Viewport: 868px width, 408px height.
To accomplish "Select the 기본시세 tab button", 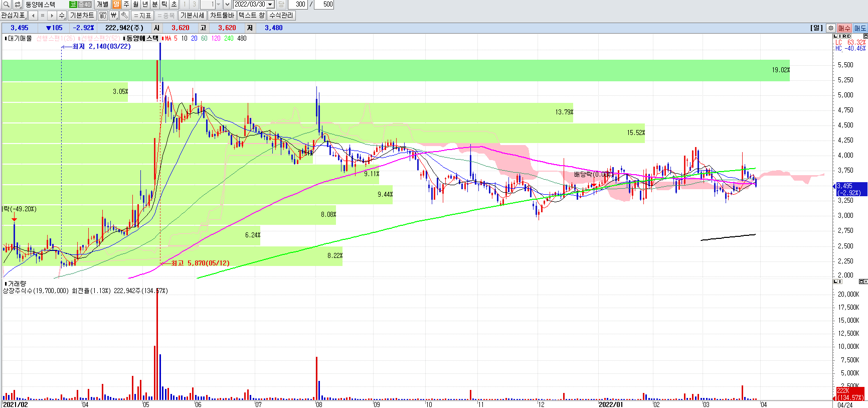I will coord(193,16).
